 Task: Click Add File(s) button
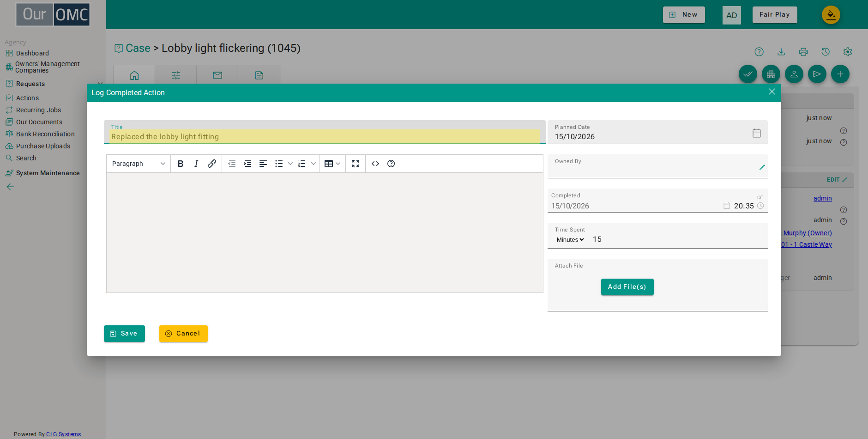[627, 287]
